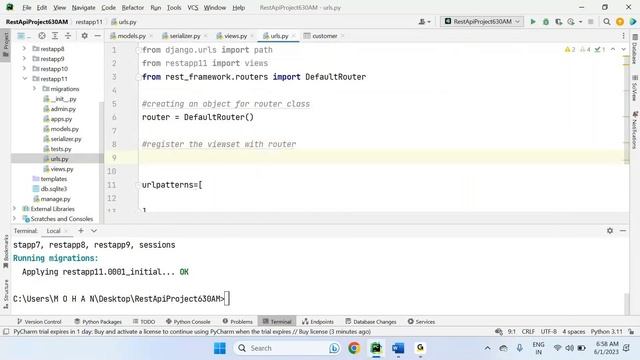Viewport: 640px width, 360px height.
Task: Open Word from the taskbar
Action: [398, 348]
